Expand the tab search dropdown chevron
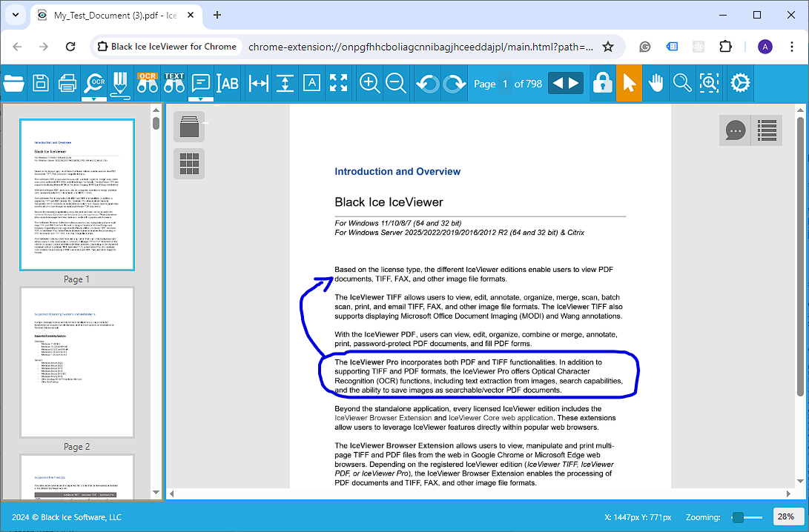 tap(16, 15)
